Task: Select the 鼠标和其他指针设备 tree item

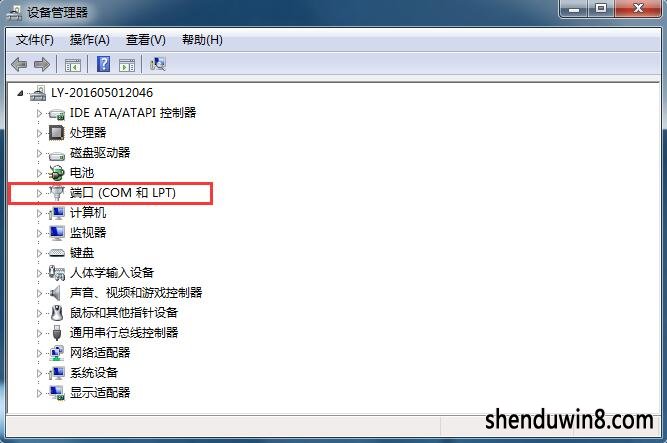Action: tap(124, 313)
